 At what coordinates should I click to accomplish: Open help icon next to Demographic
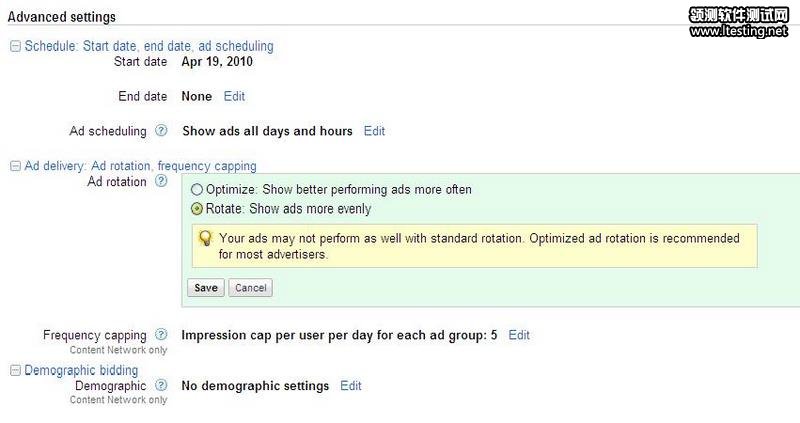coord(161,385)
